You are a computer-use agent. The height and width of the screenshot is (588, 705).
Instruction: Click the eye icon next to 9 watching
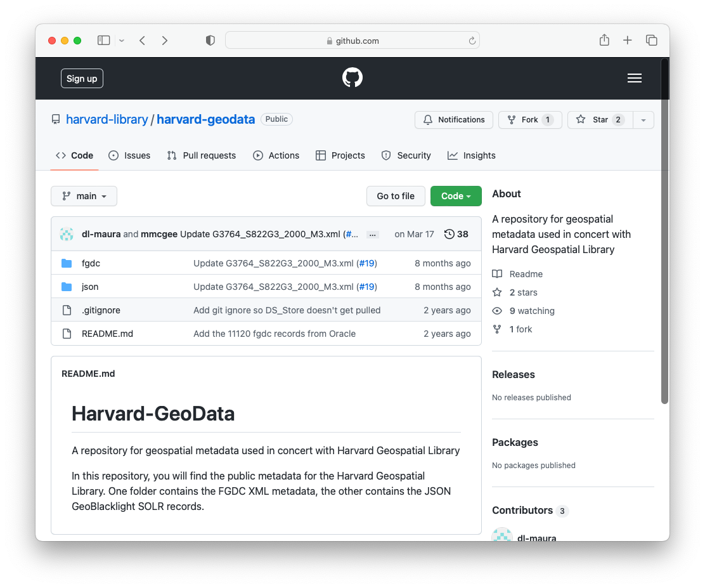[497, 311]
